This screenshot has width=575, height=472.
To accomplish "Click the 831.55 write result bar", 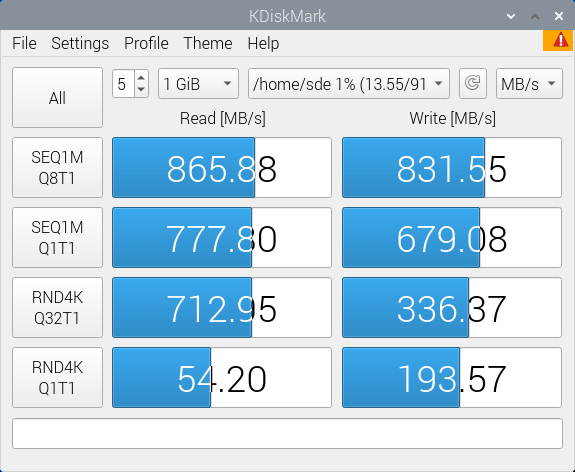I will click(x=452, y=168).
